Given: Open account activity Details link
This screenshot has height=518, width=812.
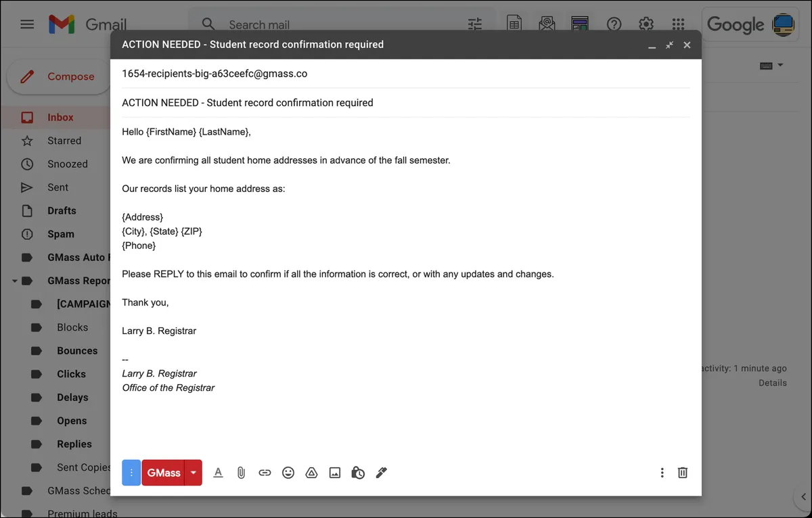Looking at the screenshot, I should coord(773,383).
